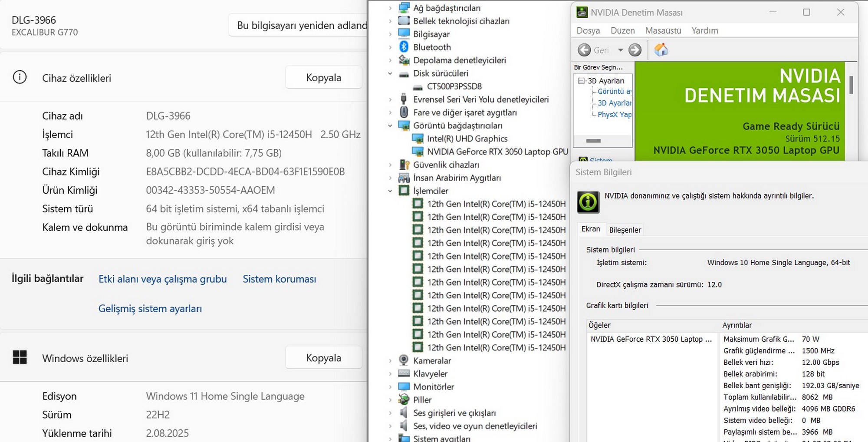Viewport: 868px width, 442px height.
Task: Switch to the Bileşenler tab
Action: click(x=625, y=230)
